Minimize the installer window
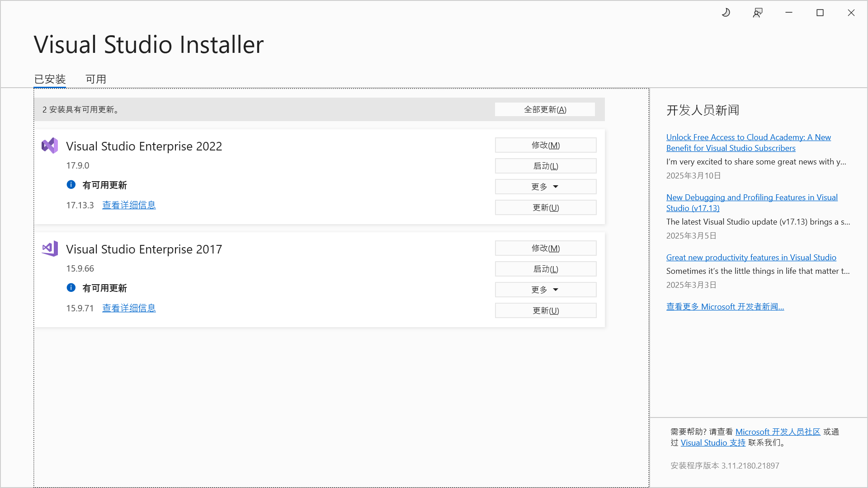The image size is (868, 488). click(789, 13)
